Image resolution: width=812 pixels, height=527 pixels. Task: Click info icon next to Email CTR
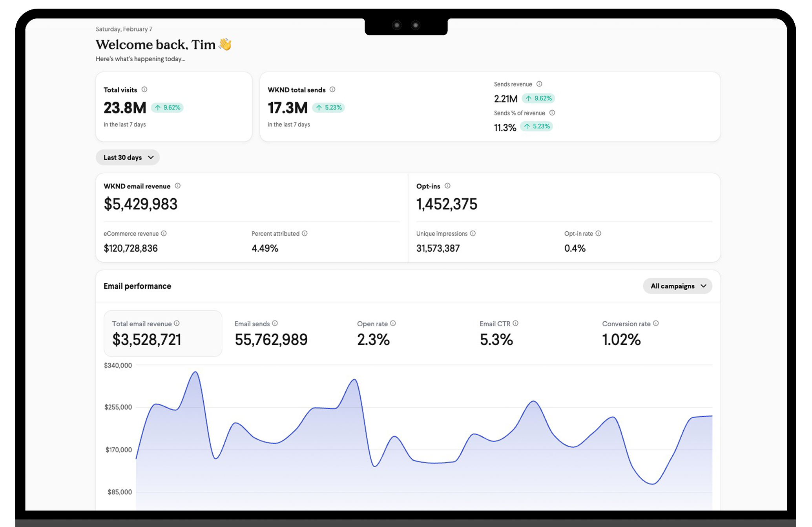pos(516,323)
